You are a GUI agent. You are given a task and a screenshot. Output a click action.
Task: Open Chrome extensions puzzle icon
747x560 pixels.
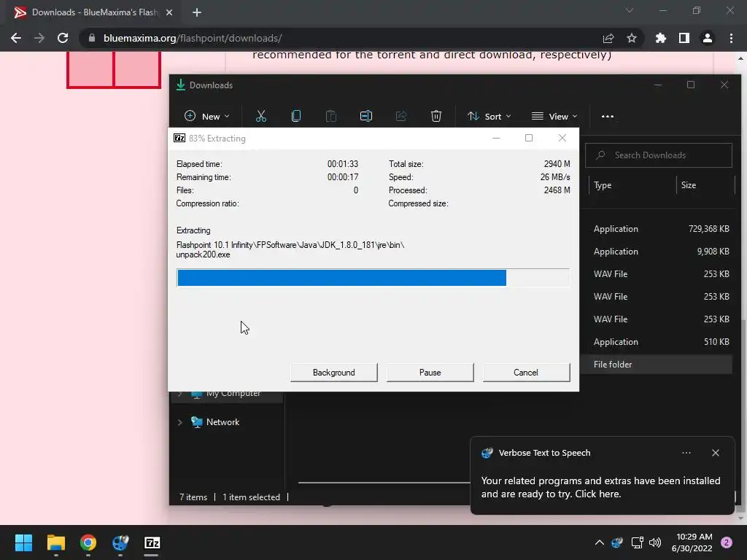point(661,38)
